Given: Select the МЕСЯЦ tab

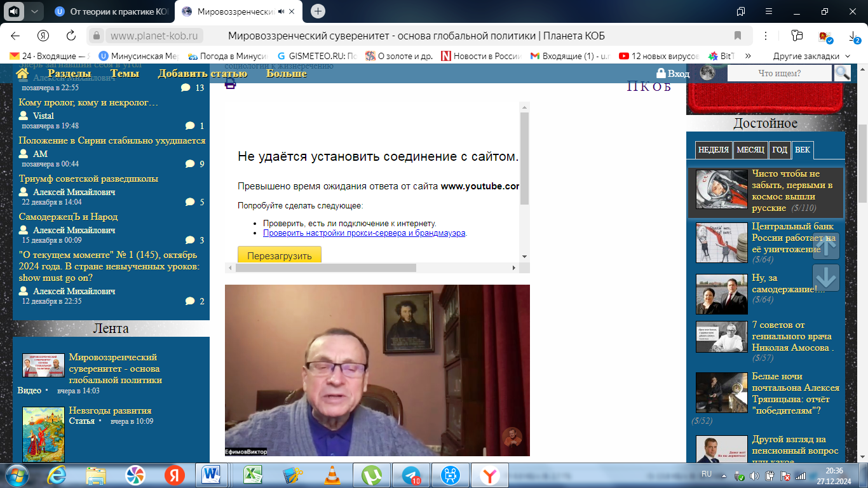Looking at the screenshot, I should pyautogui.click(x=750, y=151).
